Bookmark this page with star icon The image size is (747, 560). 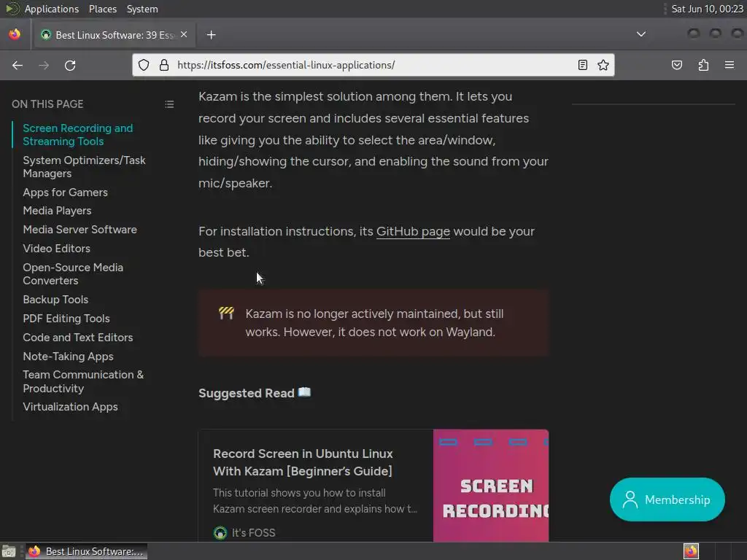click(603, 65)
